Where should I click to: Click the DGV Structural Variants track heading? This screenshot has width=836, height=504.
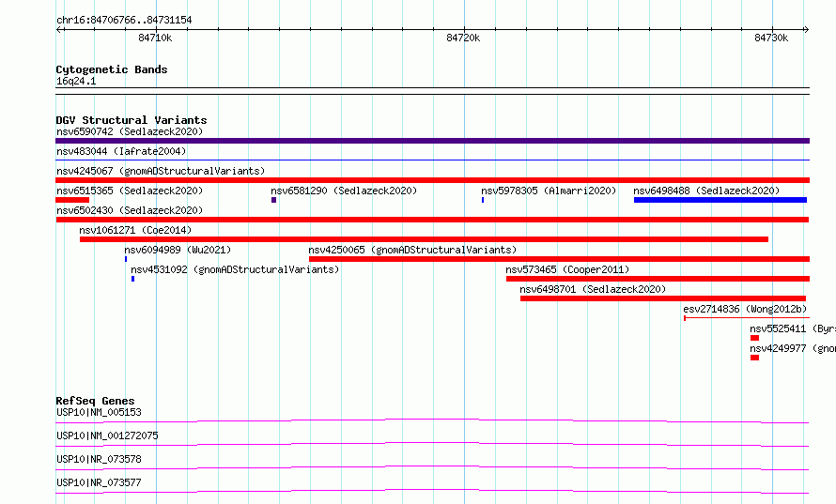(x=132, y=120)
